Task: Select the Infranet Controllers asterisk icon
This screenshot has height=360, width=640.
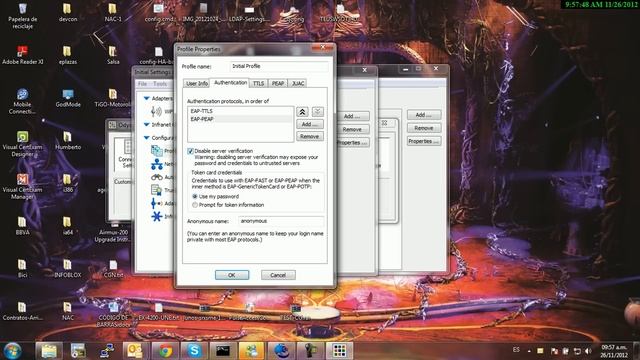Action: tap(157, 216)
